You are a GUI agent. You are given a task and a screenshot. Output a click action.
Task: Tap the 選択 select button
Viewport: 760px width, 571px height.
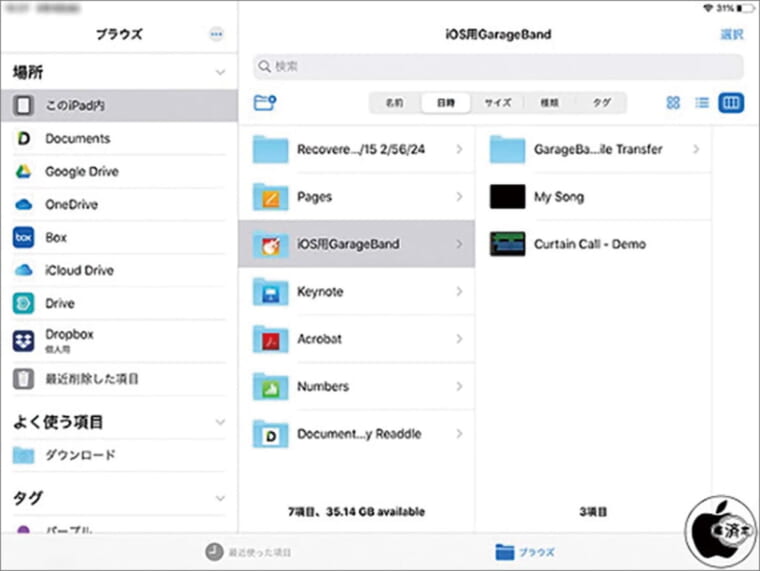pyautogui.click(x=731, y=34)
